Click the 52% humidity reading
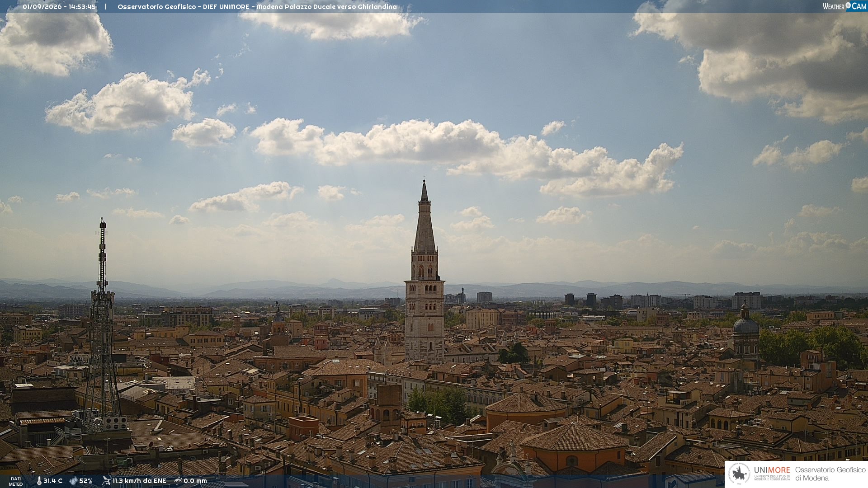 tap(86, 481)
